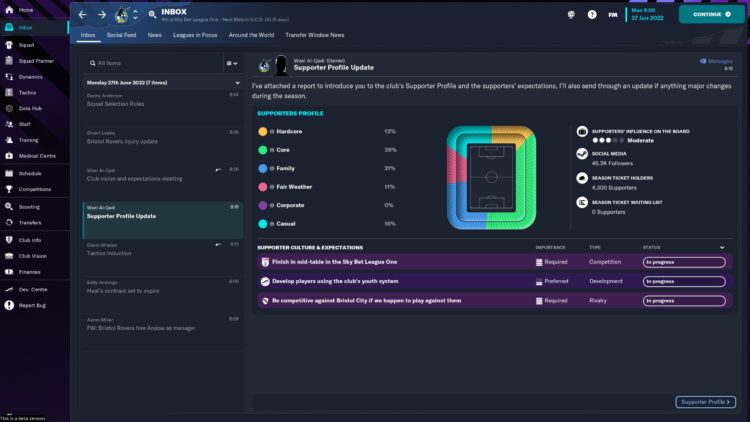Collapse the Monday 27th June 2022 group

237,82
